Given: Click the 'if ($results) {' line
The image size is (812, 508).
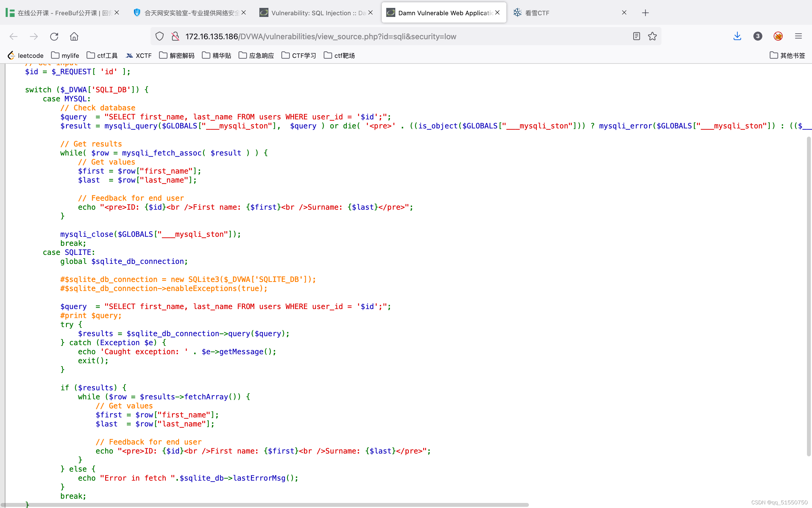Looking at the screenshot, I should click(x=93, y=388).
